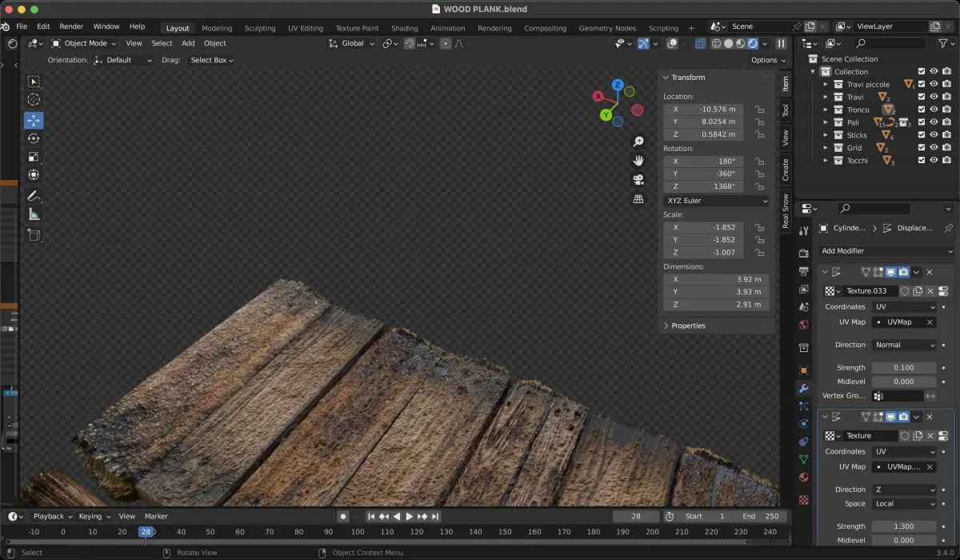This screenshot has height=560, width=960.
Task: Select the Select Box tool in toolbar
Action: coord(34,82)
